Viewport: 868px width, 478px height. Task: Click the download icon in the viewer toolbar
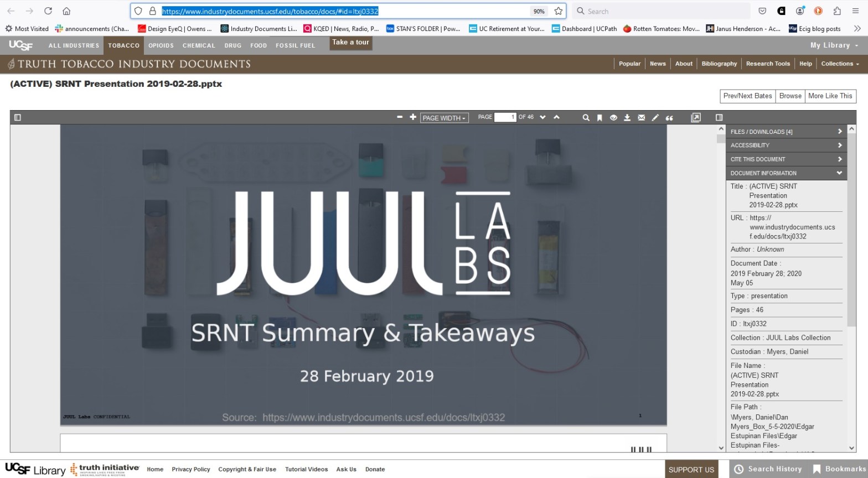(x=627, y=117)
